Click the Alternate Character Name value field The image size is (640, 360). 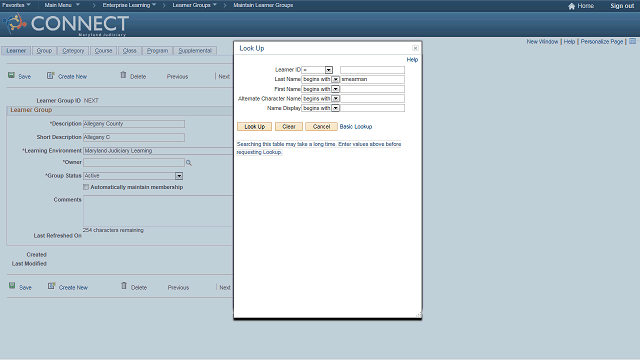[372, 98]
